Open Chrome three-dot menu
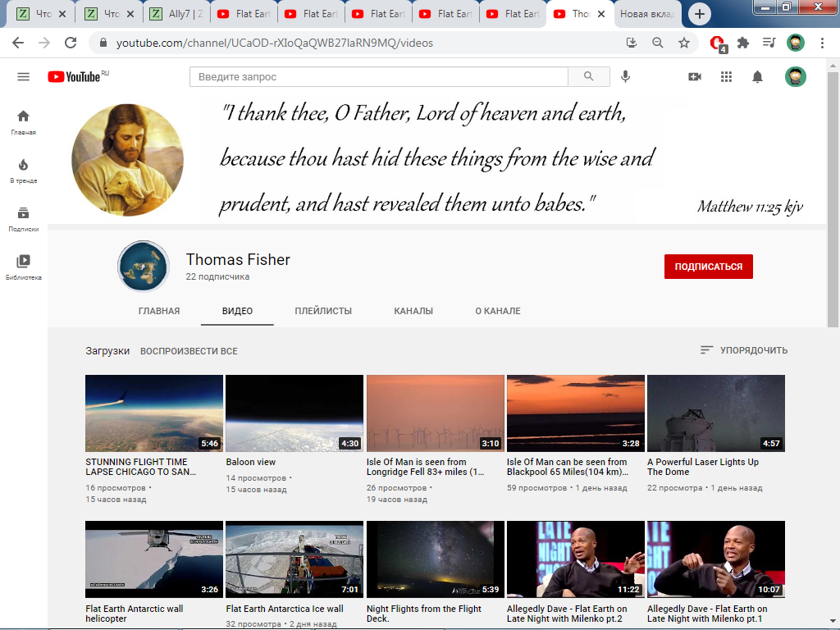 (x=822, y=43)
